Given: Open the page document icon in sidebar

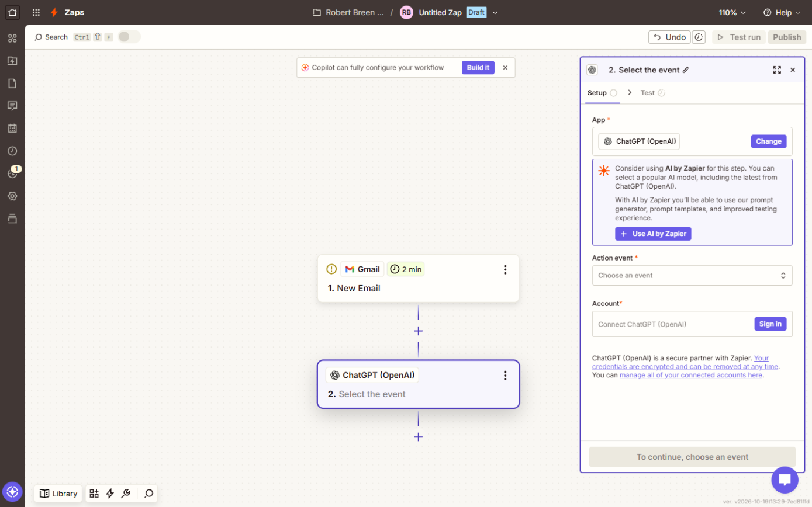Looking at the screenshot, I should [12, 84].
